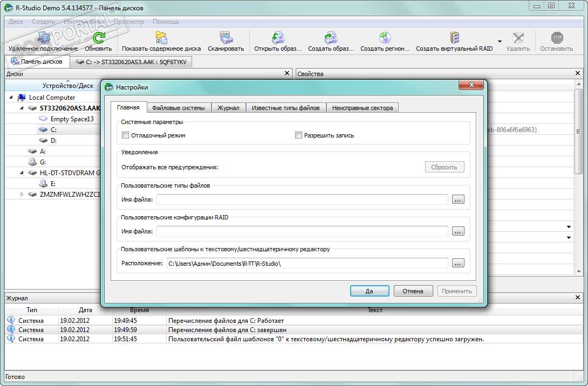Open the Помощь menu
This screenshot has height=386, width=588.
166,22
